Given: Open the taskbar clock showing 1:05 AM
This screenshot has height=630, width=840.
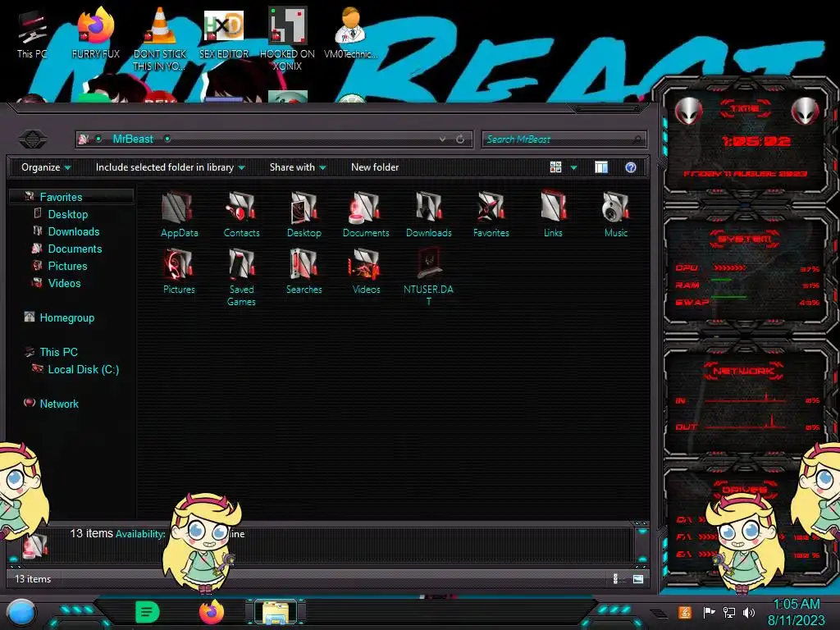Looking at the screenshot, I should point(796,612).
